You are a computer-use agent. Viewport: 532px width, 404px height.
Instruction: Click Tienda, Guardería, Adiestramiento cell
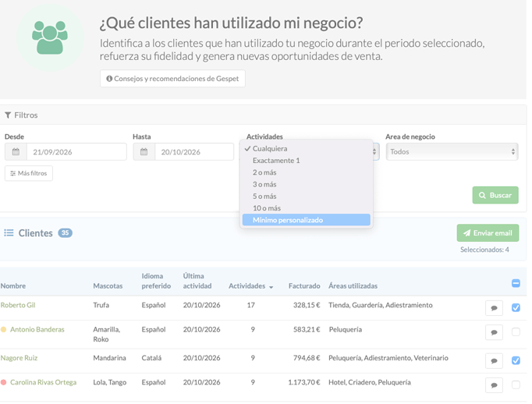pos(381,305)
